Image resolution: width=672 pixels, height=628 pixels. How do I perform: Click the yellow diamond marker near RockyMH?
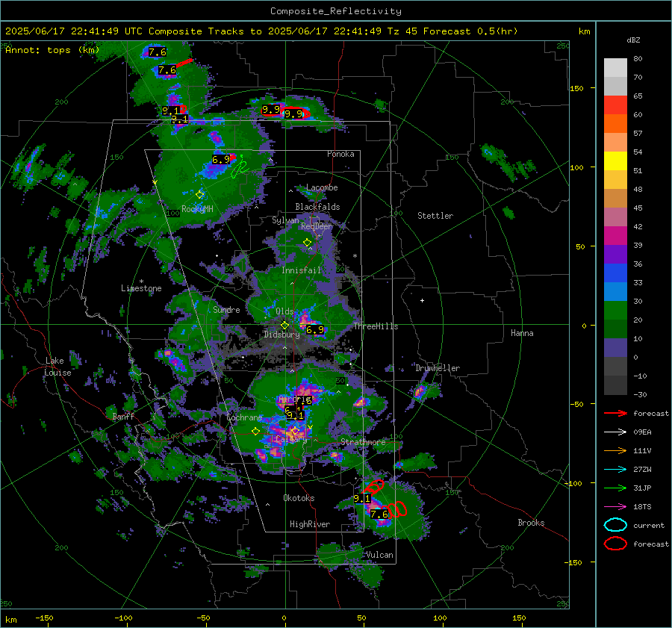coord(199,195)
